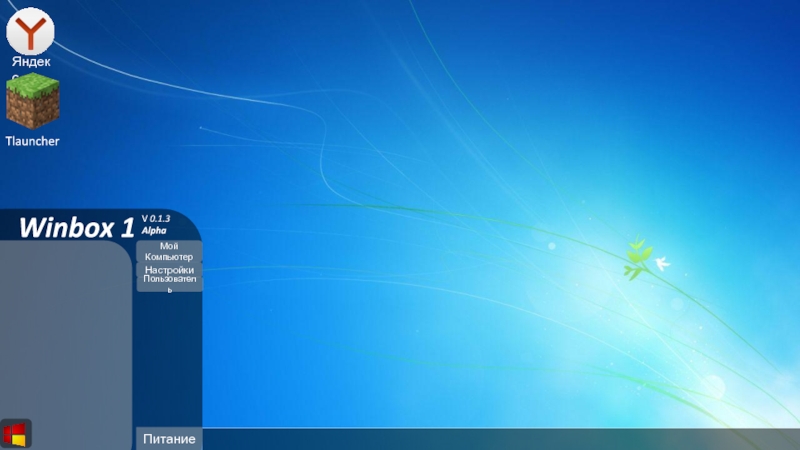Click the empty taskbar strip right of Питание
This screenshot has width=800, height=450.
pos(500,439)
